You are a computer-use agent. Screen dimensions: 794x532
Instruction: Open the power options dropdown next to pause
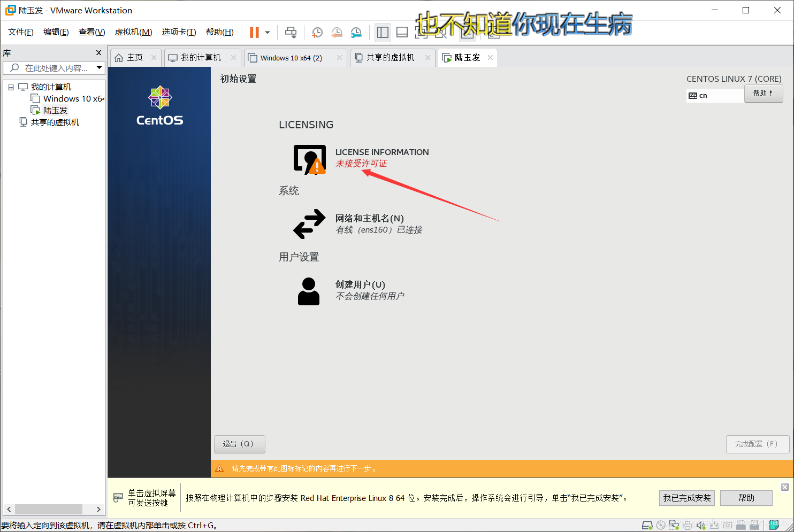point(268,33)
